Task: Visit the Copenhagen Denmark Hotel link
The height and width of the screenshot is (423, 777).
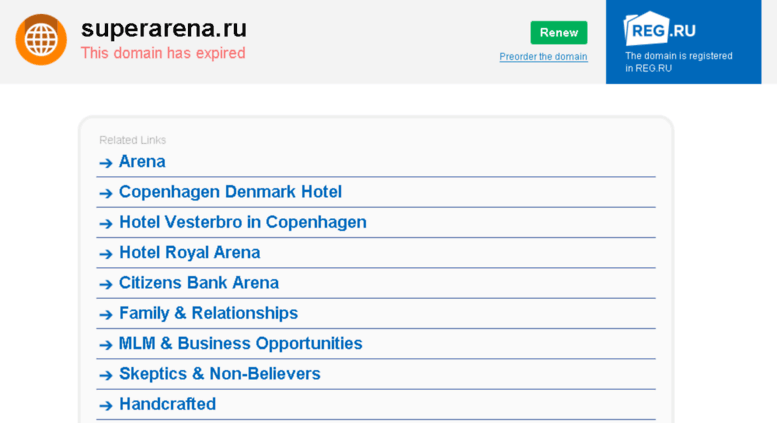Action: (x=230, y=192)
